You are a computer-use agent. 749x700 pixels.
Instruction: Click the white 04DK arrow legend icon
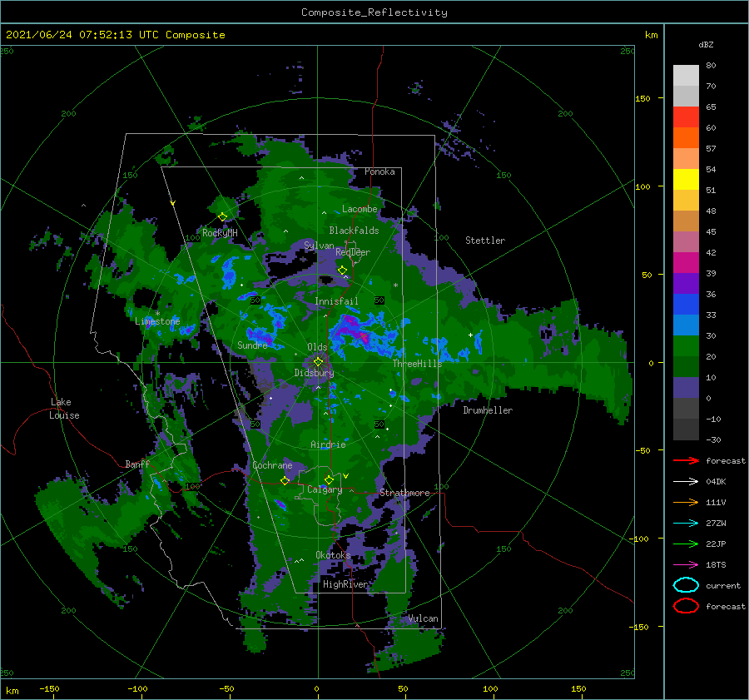[x=686, y=481]
